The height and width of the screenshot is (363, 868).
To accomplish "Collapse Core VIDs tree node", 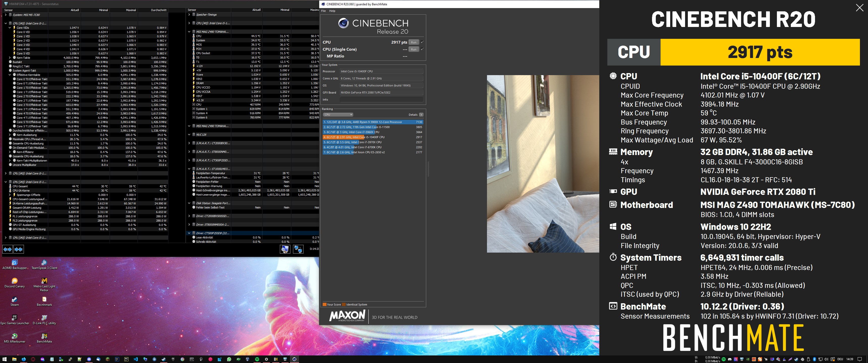I will (x=10, y=28).
